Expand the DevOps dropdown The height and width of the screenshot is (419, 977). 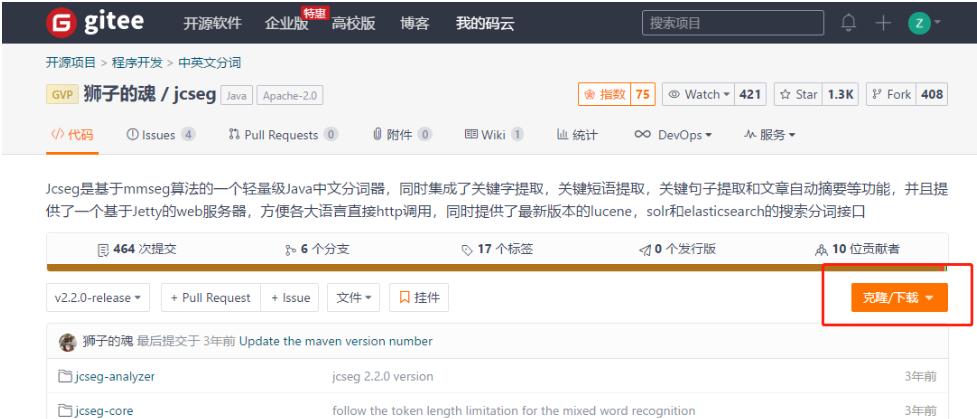pyautogui.click(x=673, y=135)
